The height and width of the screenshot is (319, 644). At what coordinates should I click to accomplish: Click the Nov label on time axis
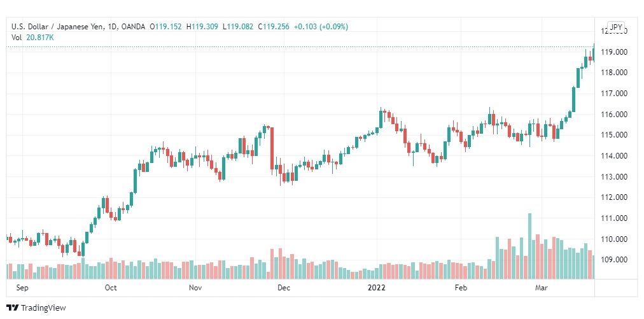pos(195,288)
